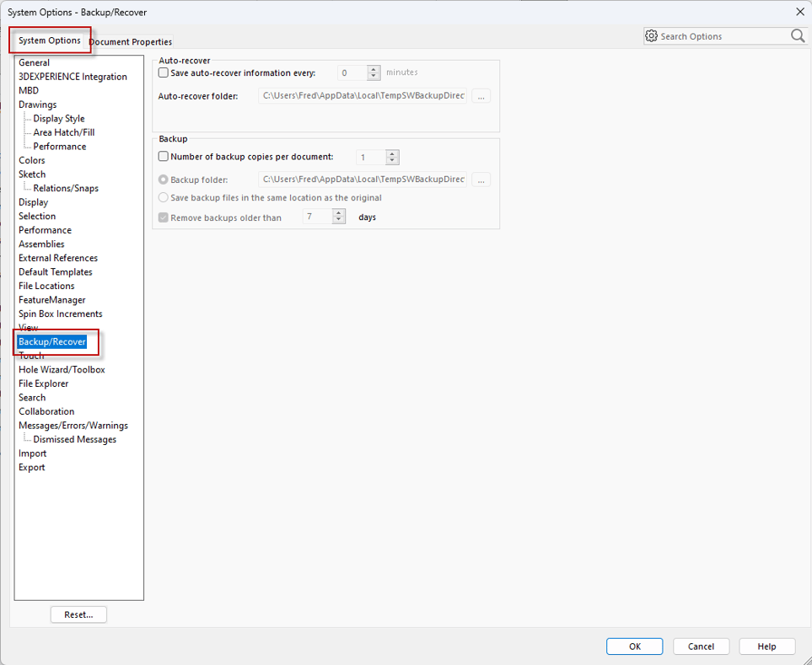Screen dimensions: 812x665
Task: Select the Dismissed Messages sub-item
Action: click(73, 438)
